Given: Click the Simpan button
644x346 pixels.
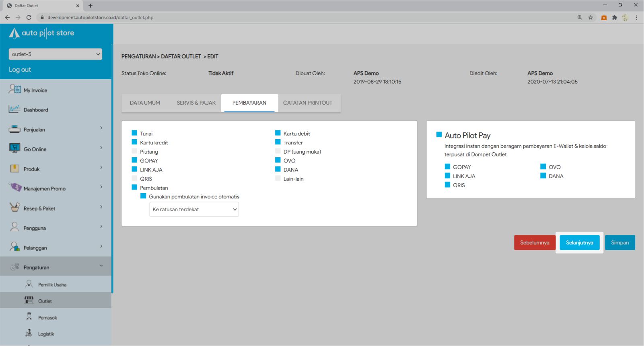Looking at the screenshot, I should tap(619, 243).
